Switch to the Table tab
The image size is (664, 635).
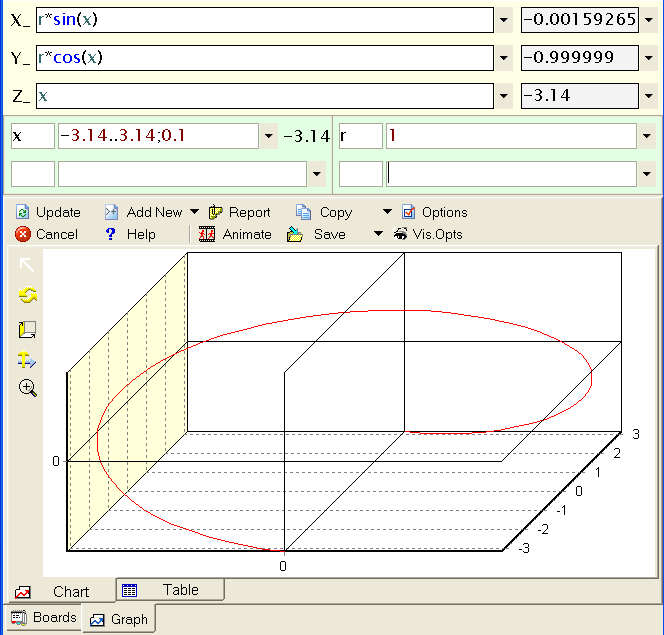pos(170,590)
